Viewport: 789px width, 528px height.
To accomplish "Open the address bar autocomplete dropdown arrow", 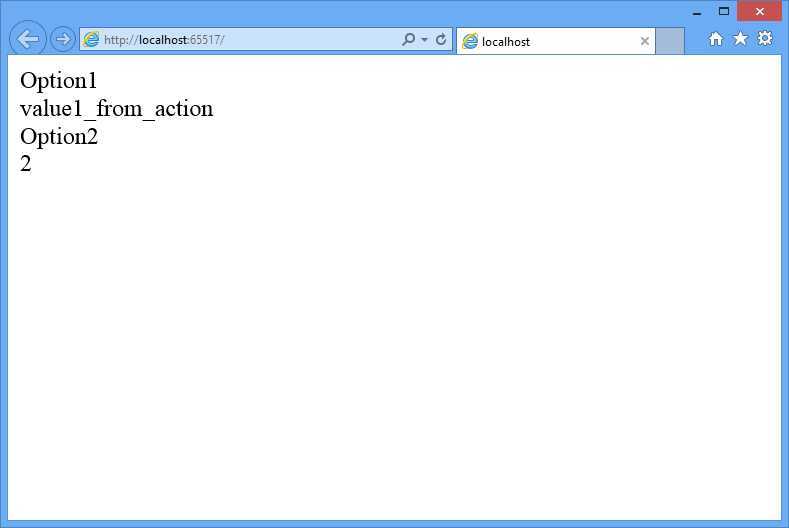I will [425, 40].
